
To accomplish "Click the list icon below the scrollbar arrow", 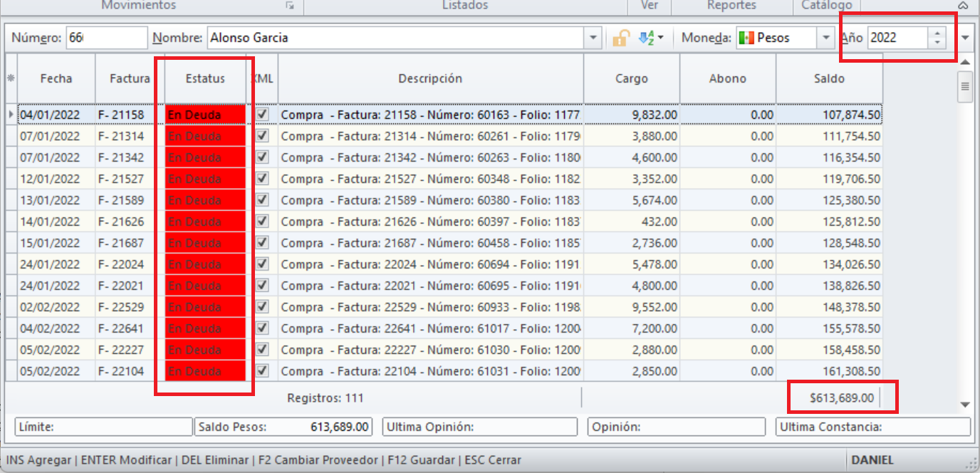I will (x=965, y=85).
